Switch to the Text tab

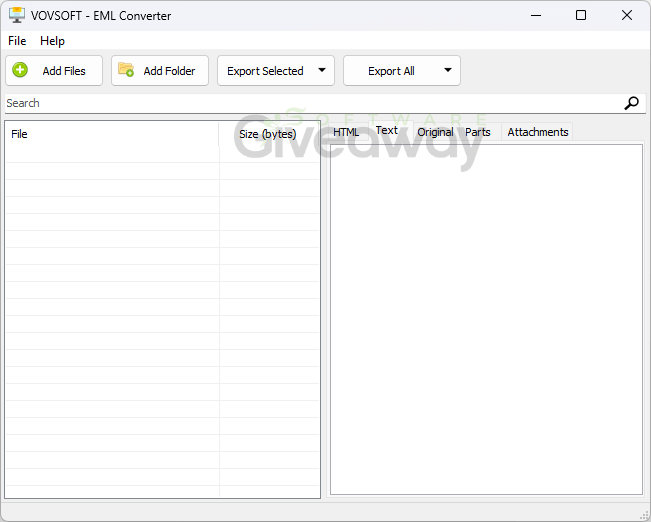(387, 130)
